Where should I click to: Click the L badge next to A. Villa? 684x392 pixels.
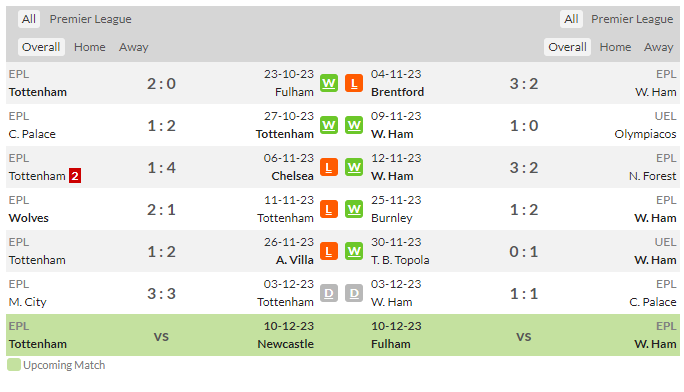click(x=329, y=251)
